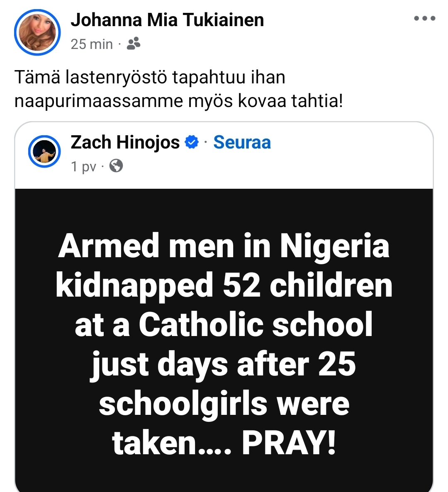Click the "Armed men in Nigeria" headline line
The image size is (448, 492).
click(x=224, y=246)
